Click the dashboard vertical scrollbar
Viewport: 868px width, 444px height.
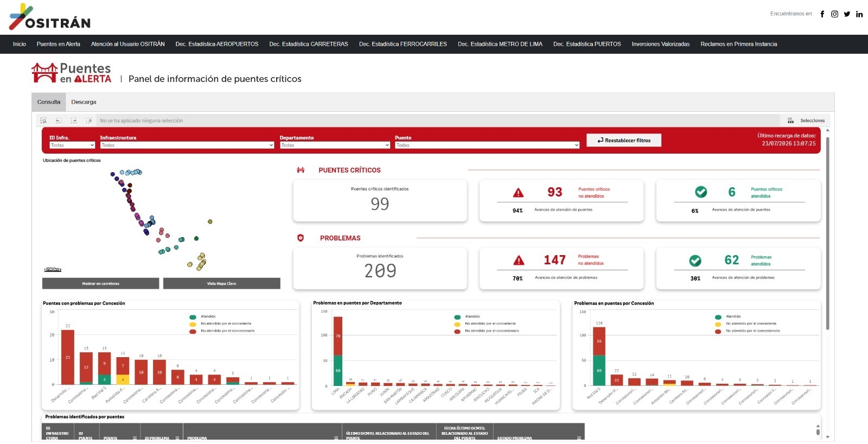(827, 233)
